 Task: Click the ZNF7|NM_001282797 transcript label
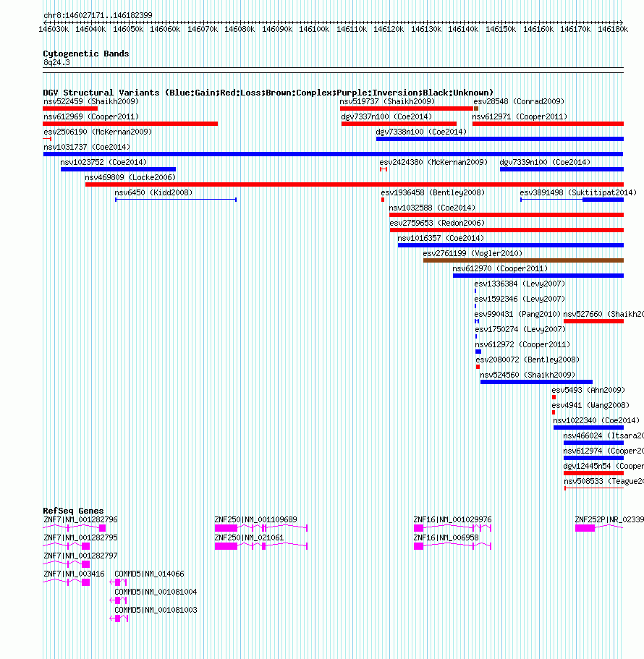tap(80, 556)
